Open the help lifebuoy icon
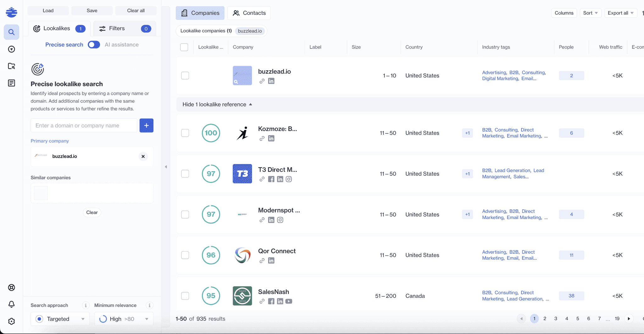The height and width of the screenshot is (334, 644). (x=11, y=287)
